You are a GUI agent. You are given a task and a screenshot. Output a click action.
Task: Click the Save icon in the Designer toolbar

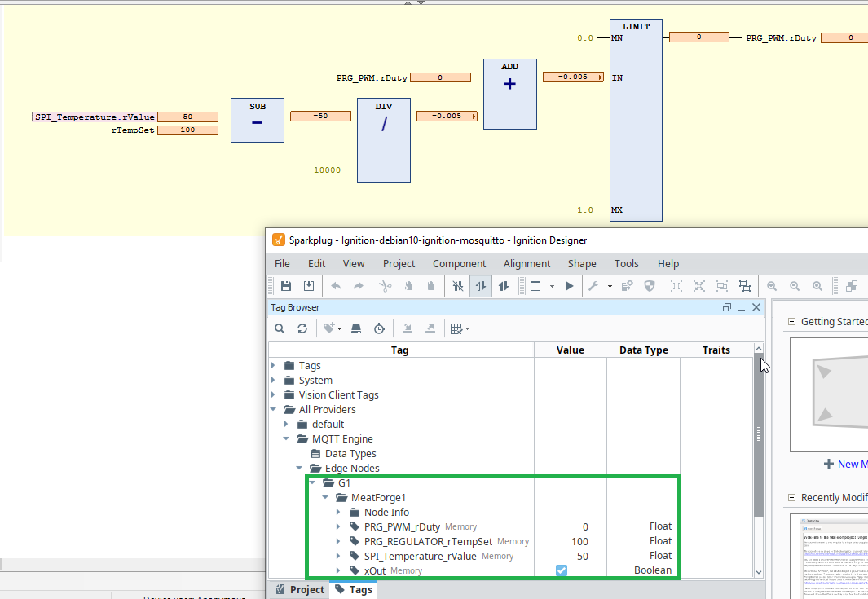point(286,286)
